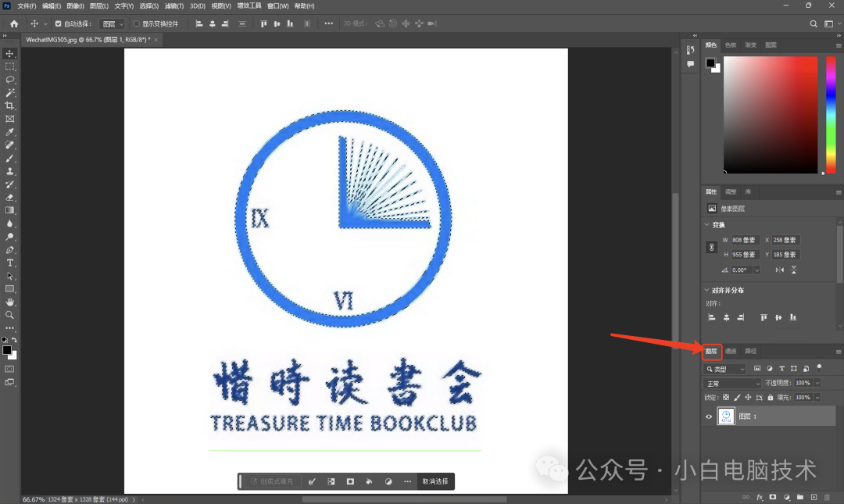Screen dimensions: 844x504
Task: Select the Spot Healing Brush tool
Action: pos(9,145)
